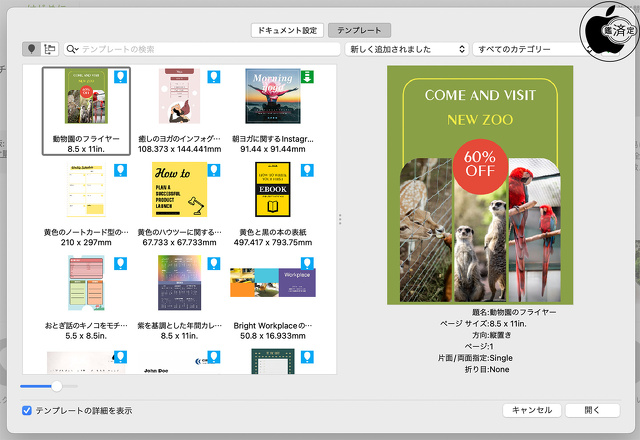This screenshot has width=640, height=440.
Task: Click blue badge on zoo flyer template
Action: pos(121,76)
